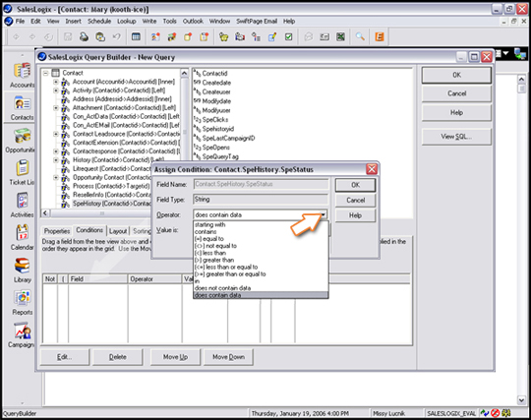Select 'contains' operator option
Screen dimensions: 531x420
[x=261, y=232]
